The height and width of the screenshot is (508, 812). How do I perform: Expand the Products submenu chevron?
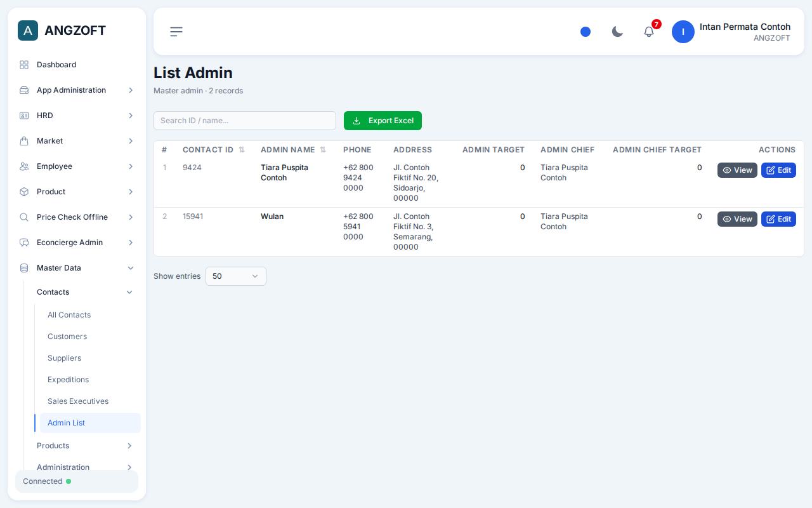coord(129,446)
